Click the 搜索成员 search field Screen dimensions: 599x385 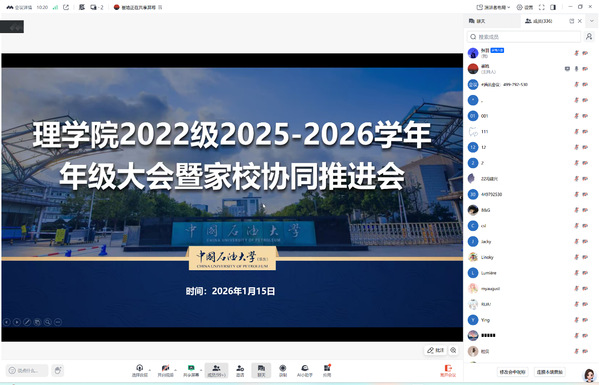[523, 37]
